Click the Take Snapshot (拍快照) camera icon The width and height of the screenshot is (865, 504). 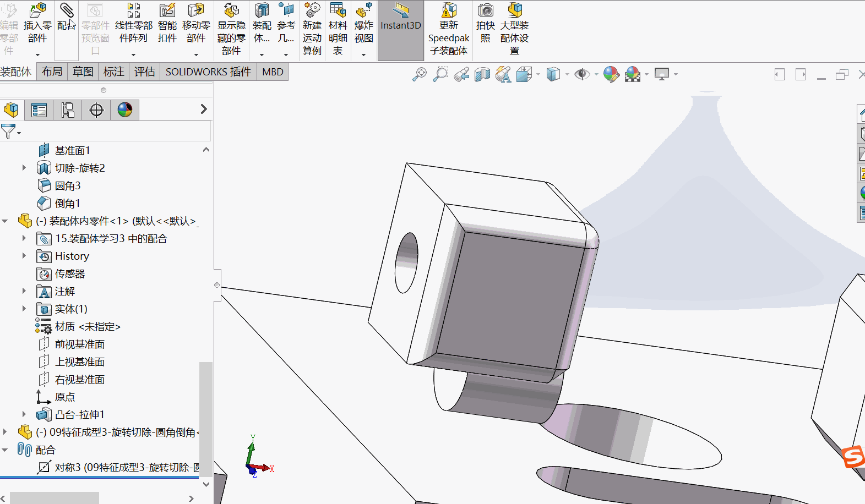coord(486,10)
